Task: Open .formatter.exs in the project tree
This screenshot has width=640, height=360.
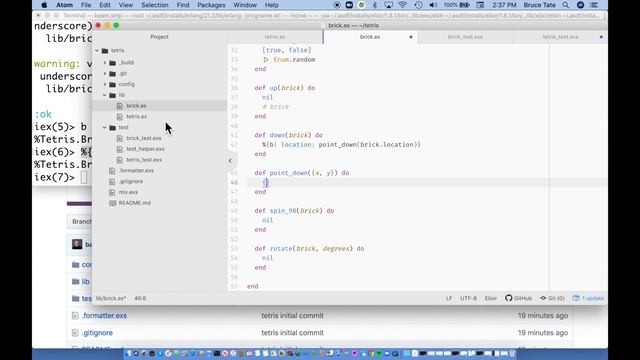Action: 136,171
